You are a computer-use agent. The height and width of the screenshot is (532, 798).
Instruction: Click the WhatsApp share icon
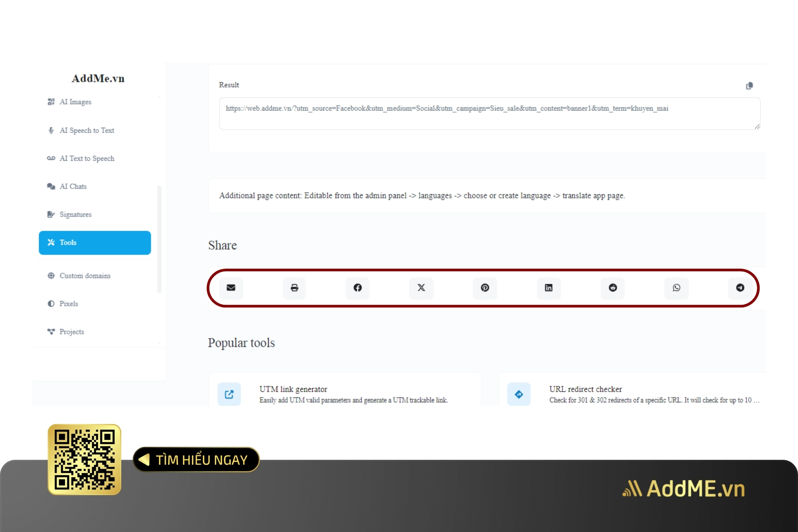[677, 287]
